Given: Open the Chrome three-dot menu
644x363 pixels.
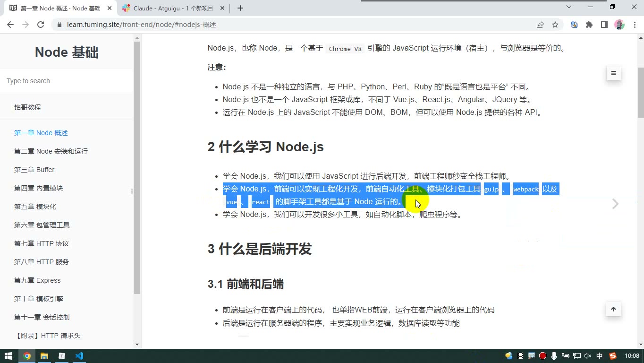Looking at the screenshot, I should coord(634,25).
